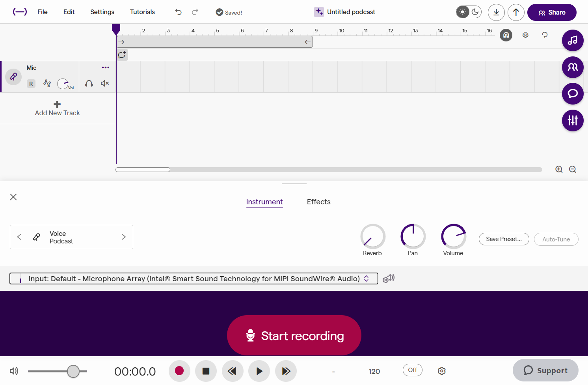Click the timeline settings gear icon

tap(525, 35)
